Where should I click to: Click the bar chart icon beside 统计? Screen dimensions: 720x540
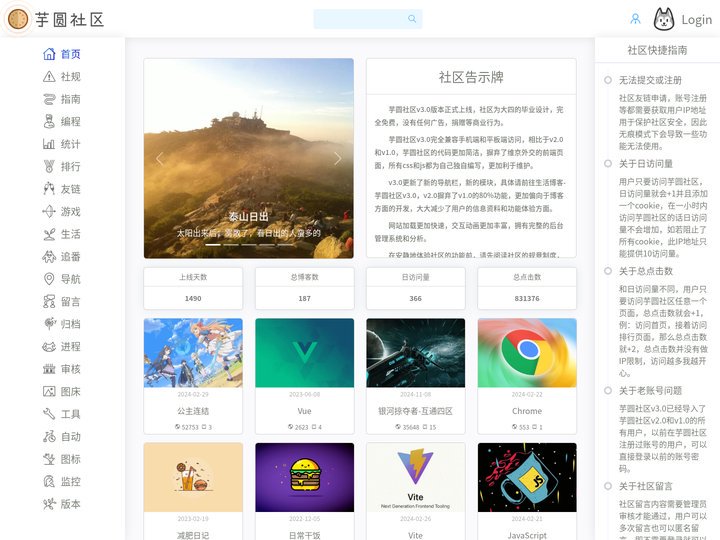[49, 144]
